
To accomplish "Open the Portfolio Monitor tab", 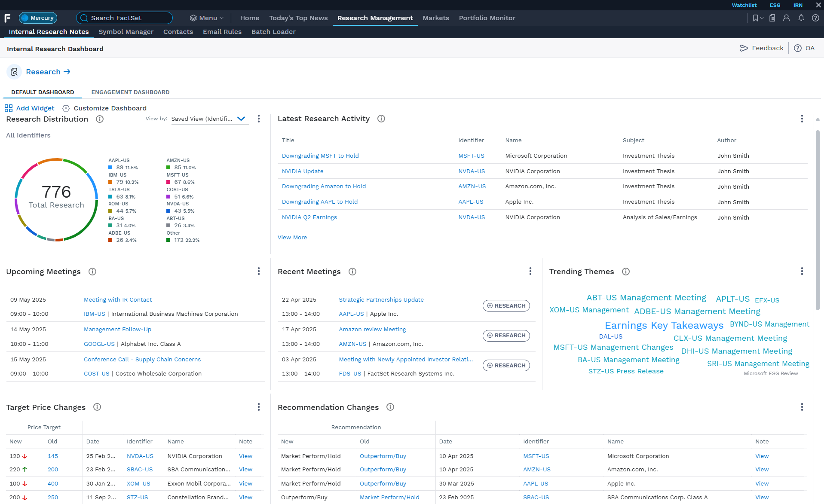I will point(487,18).
